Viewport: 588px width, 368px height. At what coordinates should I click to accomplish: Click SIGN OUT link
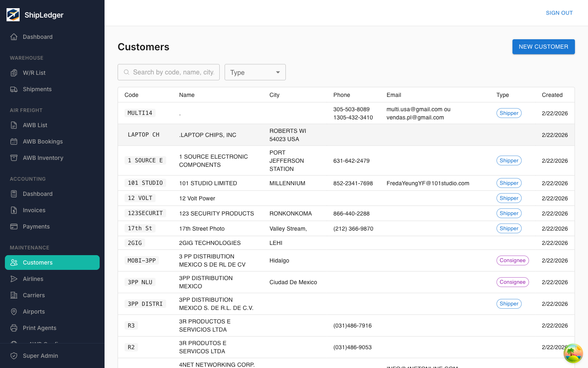click(559, 13)
